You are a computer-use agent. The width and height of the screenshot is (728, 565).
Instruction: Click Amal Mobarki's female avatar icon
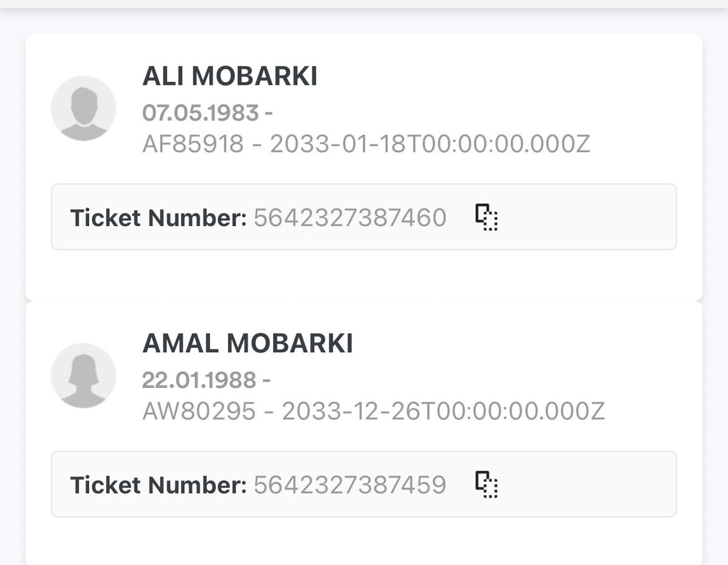click(83, 376)
